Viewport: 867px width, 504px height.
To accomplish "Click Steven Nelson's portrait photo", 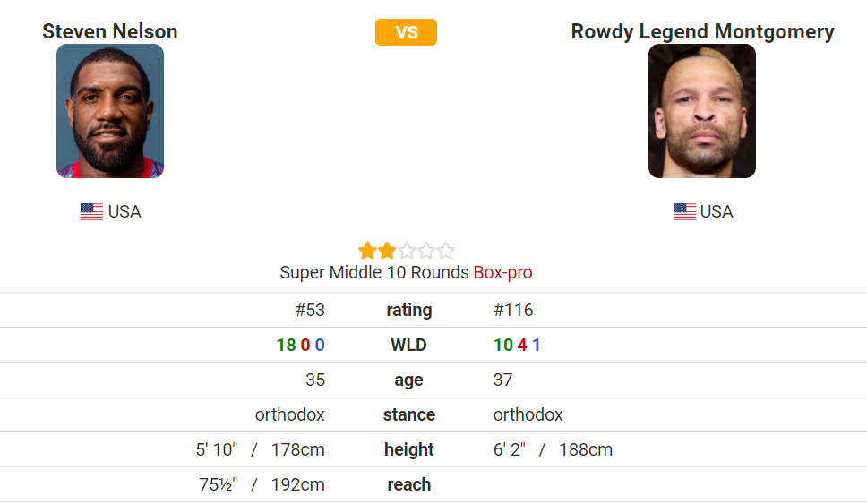I will coord(110,111).
